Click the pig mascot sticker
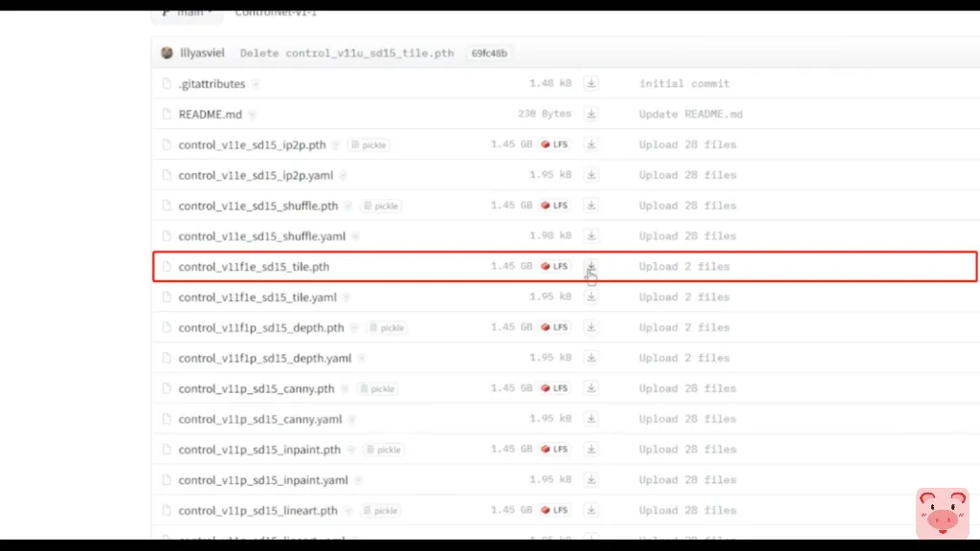 (x=943, y=514)
